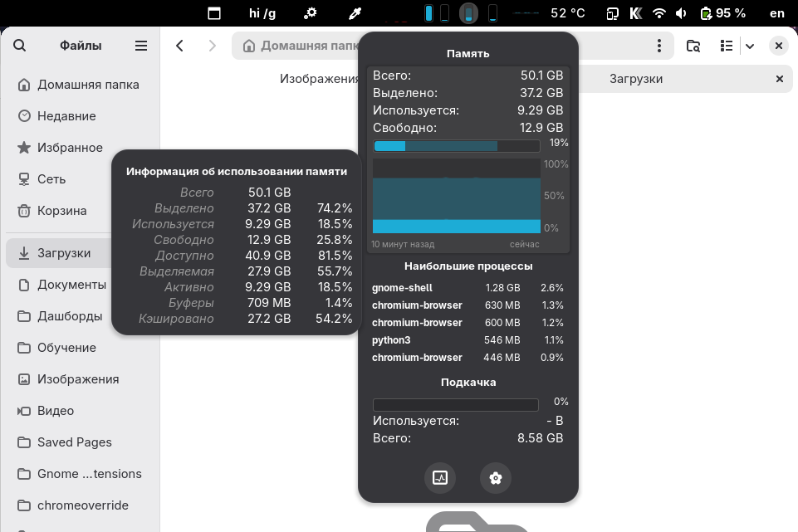
Task: Click the Доступно 40.9 GB value
Action: click(x=267, y=256)
